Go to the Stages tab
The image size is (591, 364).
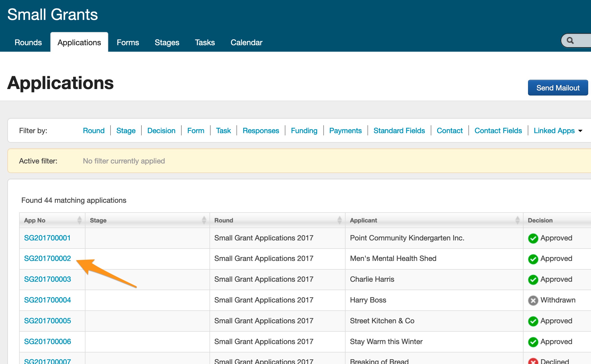(x=167, y=42)
